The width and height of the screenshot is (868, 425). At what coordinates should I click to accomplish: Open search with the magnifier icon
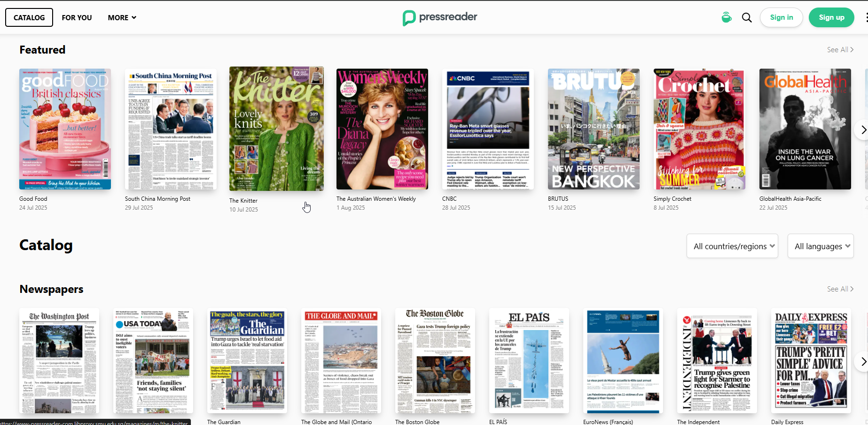click(747, 17)
